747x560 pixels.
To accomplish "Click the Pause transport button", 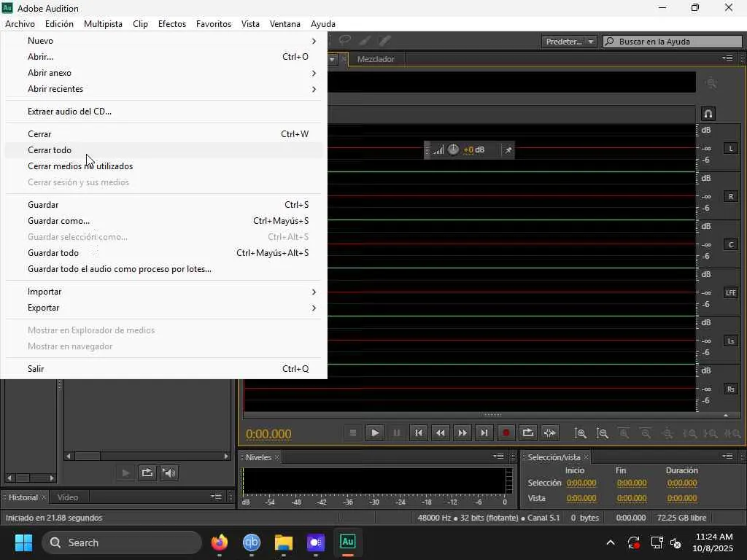I will (x=396, y=433).
